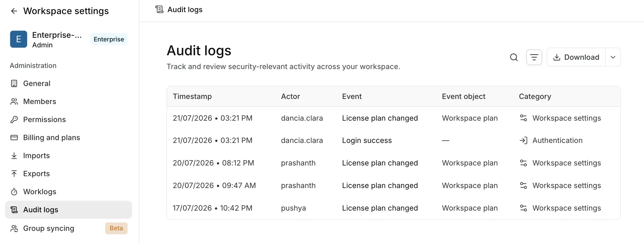The height and width of the screenshot is (243, 644).
Task: Click Workspace settings icon in pushya's row
Action: click(x=523, y=208)
